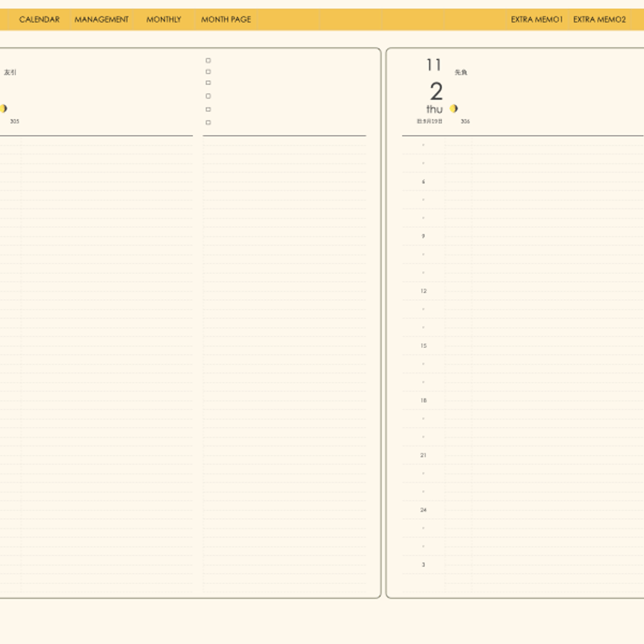Go to the MONTH PAGE tab

coord(226,20)
